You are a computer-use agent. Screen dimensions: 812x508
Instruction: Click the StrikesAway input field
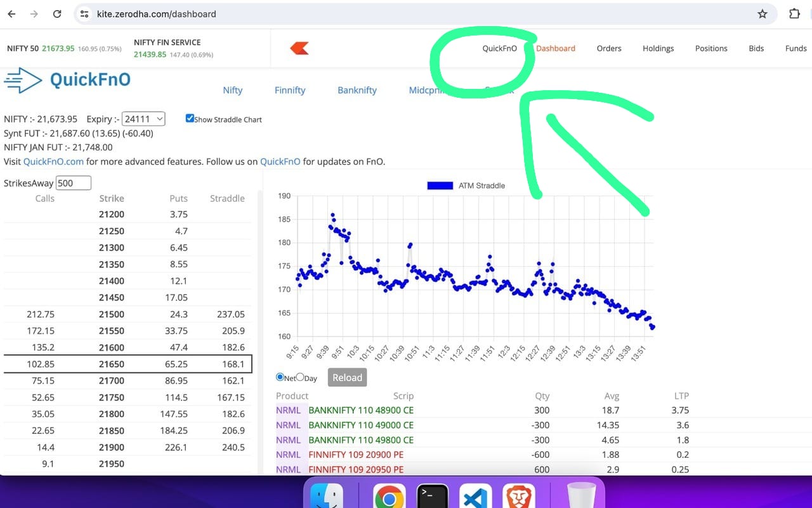74,183
